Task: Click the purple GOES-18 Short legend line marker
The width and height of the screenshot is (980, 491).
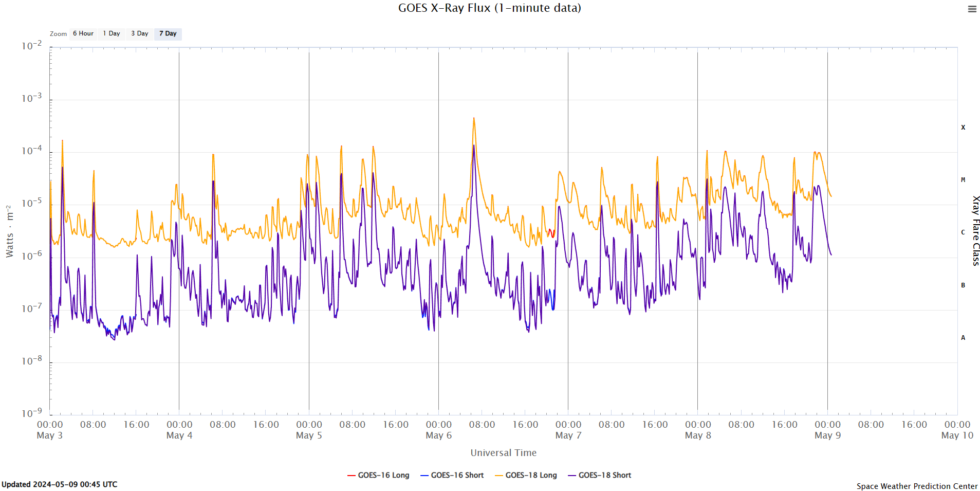Action: click(572, 476)
